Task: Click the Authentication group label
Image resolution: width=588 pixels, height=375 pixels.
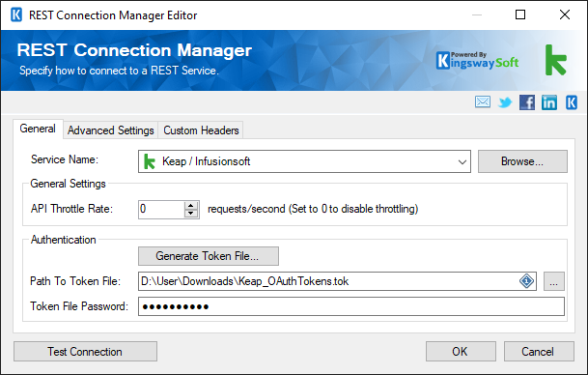Action: click(x=64, y=240)
